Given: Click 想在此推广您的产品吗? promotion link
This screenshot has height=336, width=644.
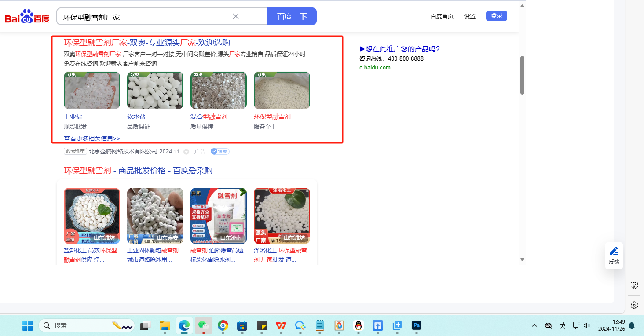Looking at the screenshot, I should pos(400,49).
